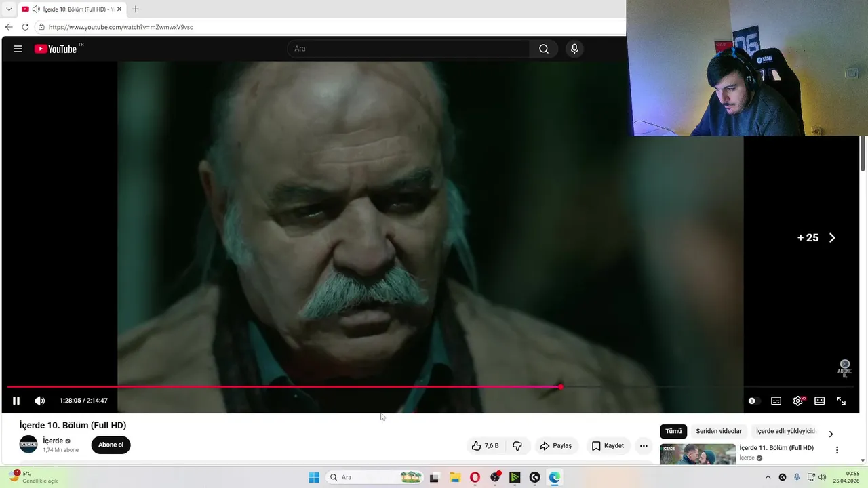This screenshot has width=868, height=488.
Task: Select the İçerde 10. Bölüm browser tab
Action: tap(71, 9)
